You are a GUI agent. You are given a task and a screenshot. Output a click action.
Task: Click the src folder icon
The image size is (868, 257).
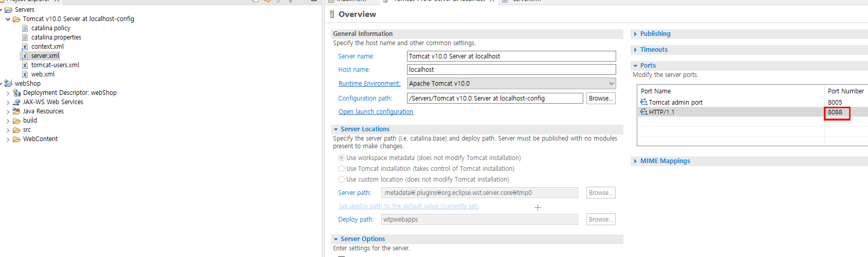click(x=16, y=130)
